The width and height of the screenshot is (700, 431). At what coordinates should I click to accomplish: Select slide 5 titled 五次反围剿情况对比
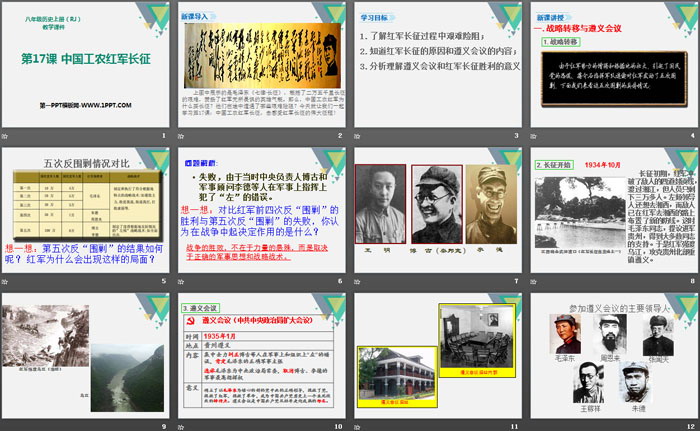[x=86, y=210]
